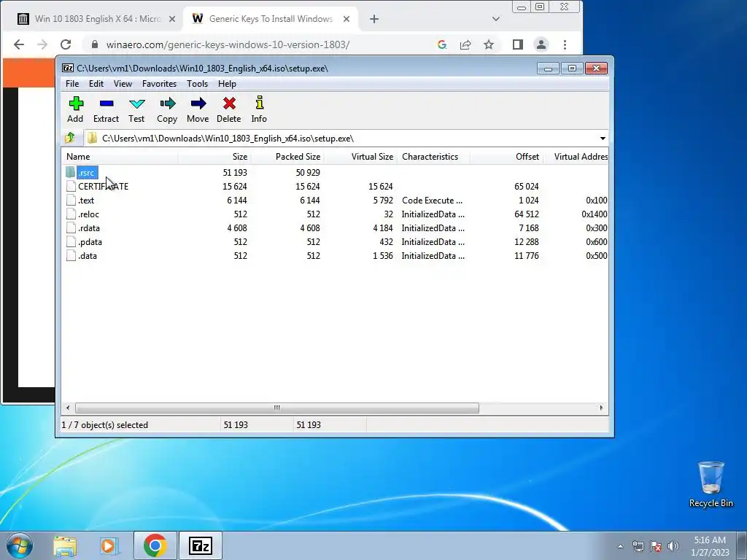Viewport: 747px width, 560px height.
Task: Click the CERTIFICATE file icon
Action: click(71, 186)
